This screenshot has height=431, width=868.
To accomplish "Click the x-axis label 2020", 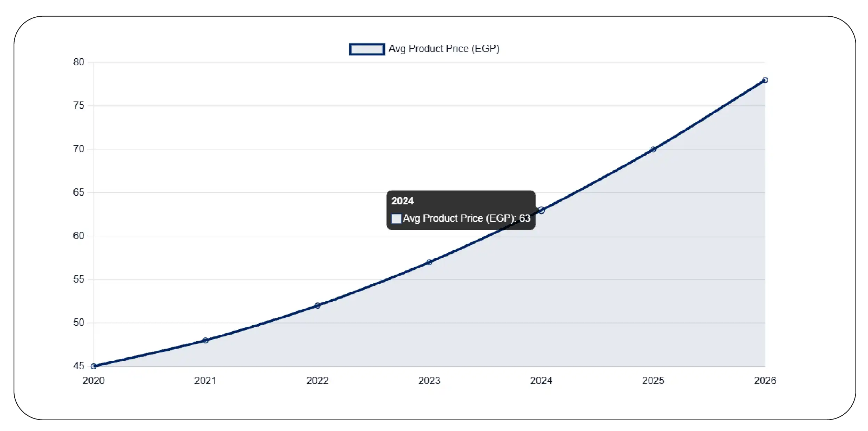I will (x=94, y=381).
